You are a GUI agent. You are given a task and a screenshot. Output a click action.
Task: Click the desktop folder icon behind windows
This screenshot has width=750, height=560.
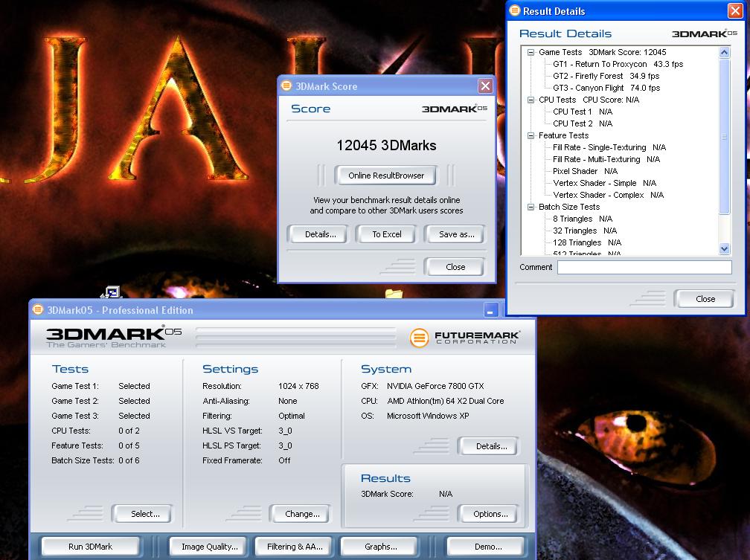pos(394,293)
